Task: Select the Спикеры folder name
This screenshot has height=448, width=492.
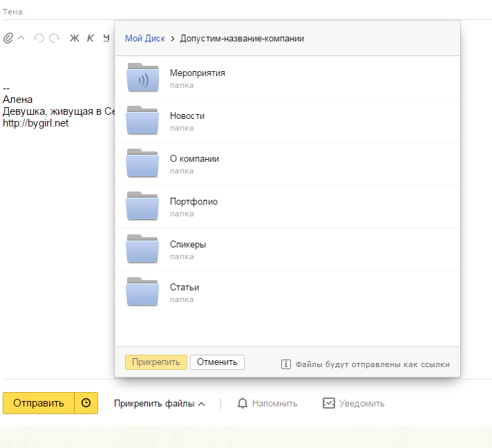Action: coord(188,244)
